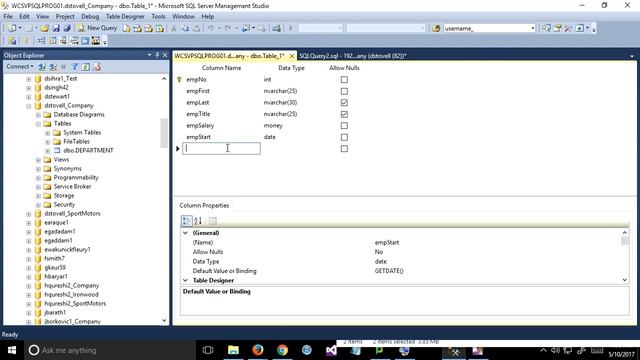Close the dbo.Table_1 tab

click(292, 56)
